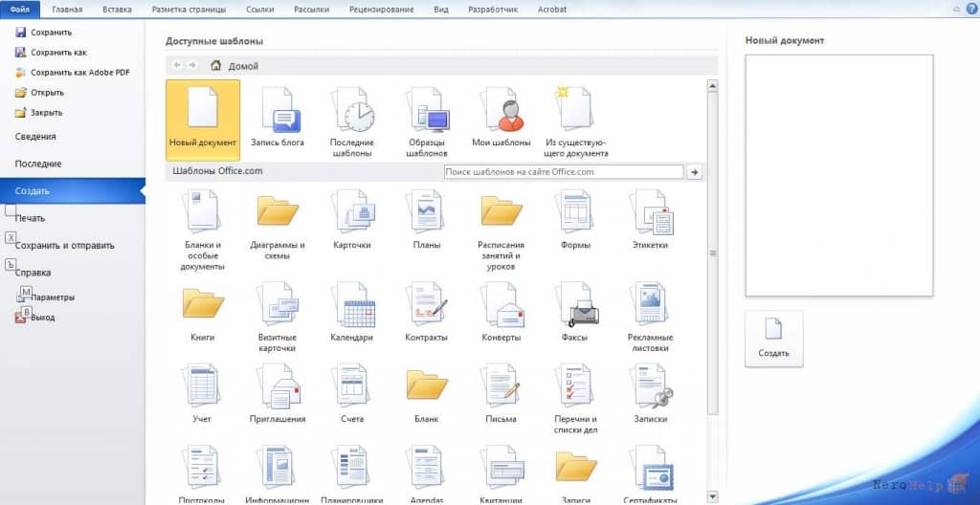Open the Microsoft Office help question icon
This screenshot has width=980, height=505.
pos(971,10)
